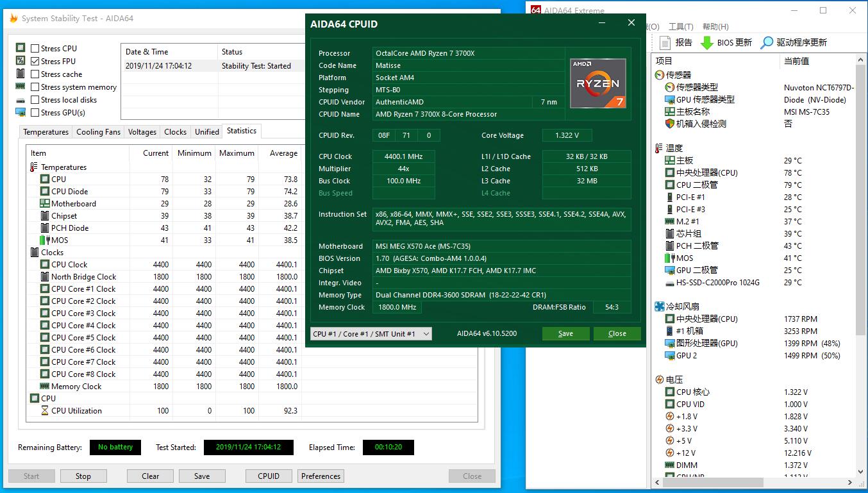Uncheck the Stress FPU option
Image resolution: width=868 pixels, height=493 pixels.
(x=35, y=62)
